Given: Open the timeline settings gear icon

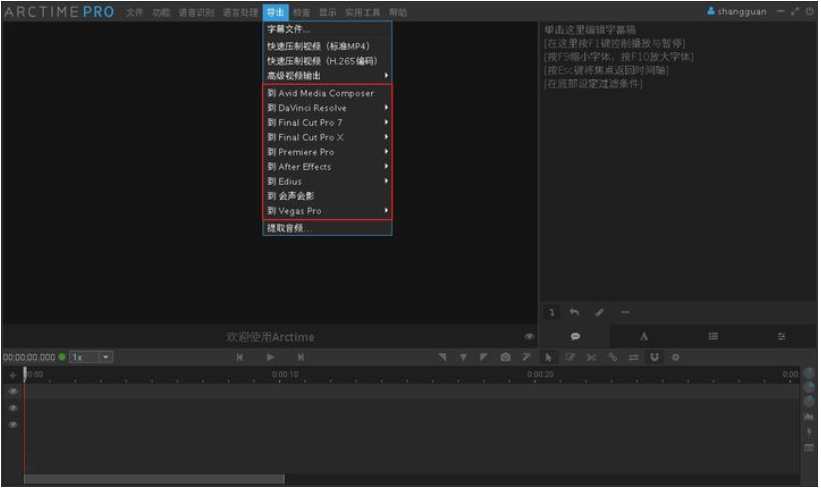Looking at the screenshot, I should coord(675,357).
